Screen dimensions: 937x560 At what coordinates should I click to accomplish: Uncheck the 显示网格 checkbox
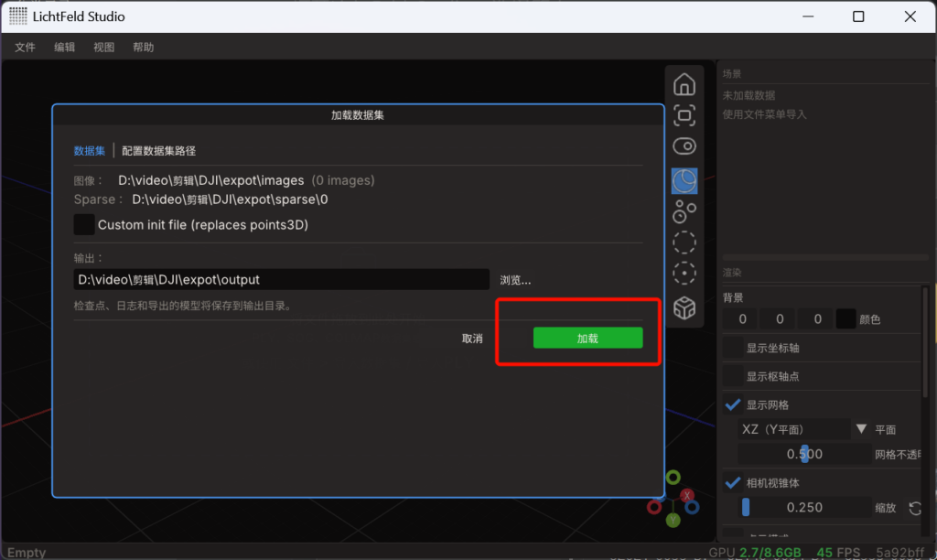[x=733, y=404]
